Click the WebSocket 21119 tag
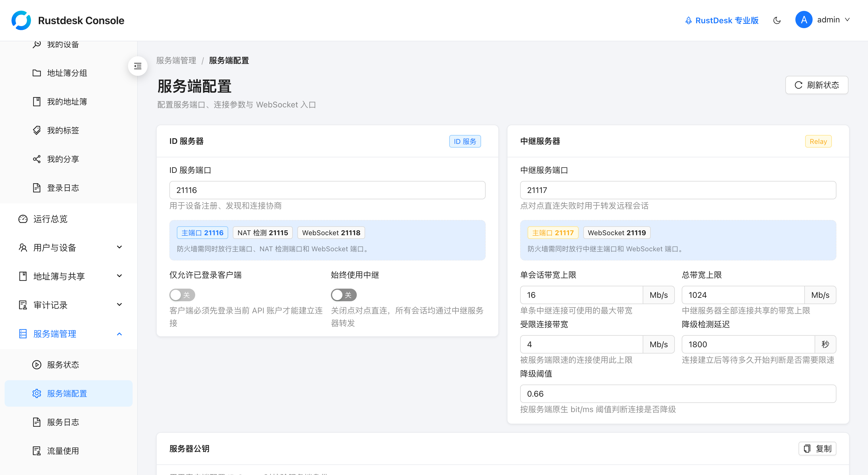 pyautogui.click(x=617, y=233)
